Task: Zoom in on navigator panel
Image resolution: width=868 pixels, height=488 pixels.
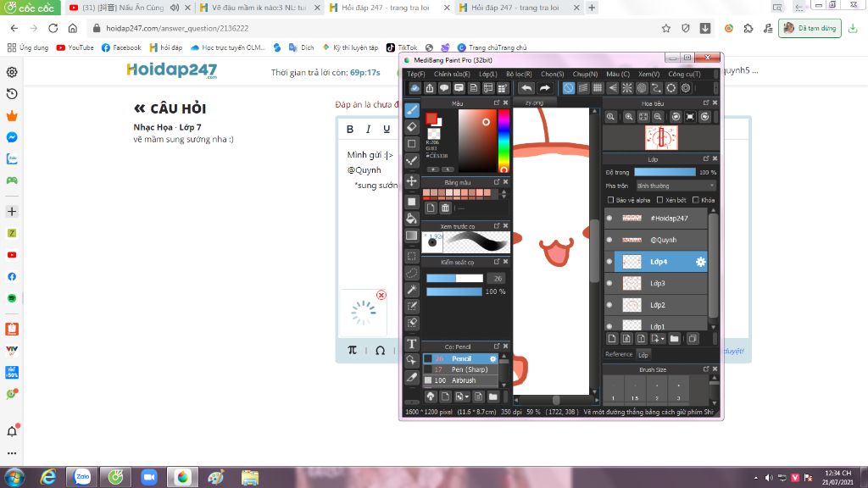Action: [629, 117]
